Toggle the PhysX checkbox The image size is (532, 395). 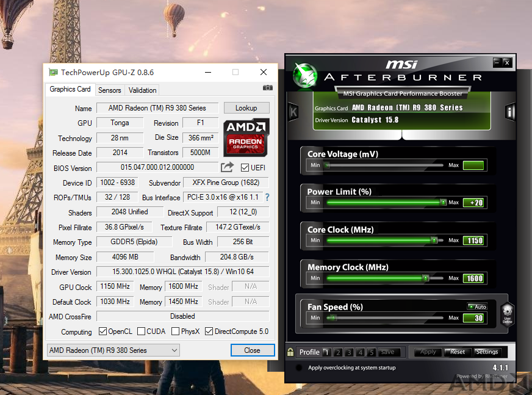[176, 331]
